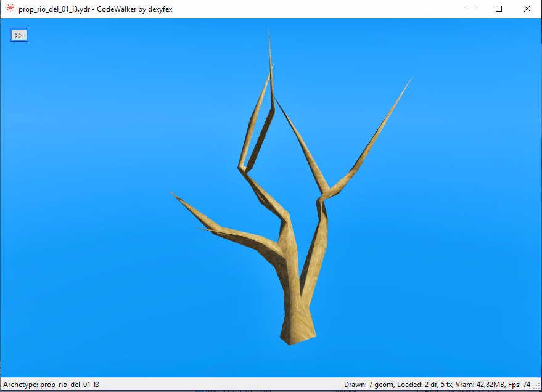The image size is (542, 392).
Task: Minimize the CodeWalker window
Action: click(471, 9)
